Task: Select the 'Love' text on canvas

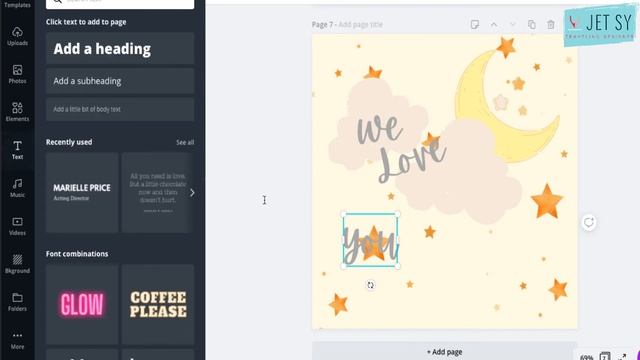Action: point(412,162)
